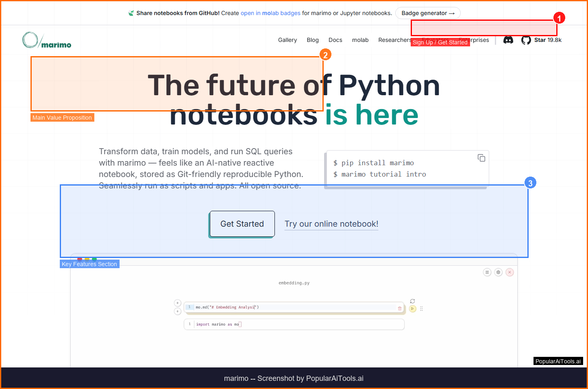
Task: Click the GitHub Star icon
Action: [526, 40]
